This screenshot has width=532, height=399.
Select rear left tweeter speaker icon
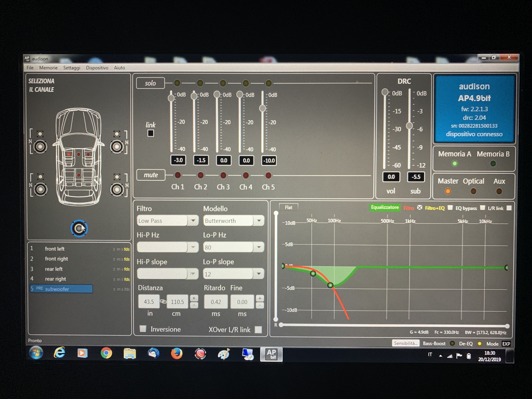pyautogui.click(x=40, y=177)
